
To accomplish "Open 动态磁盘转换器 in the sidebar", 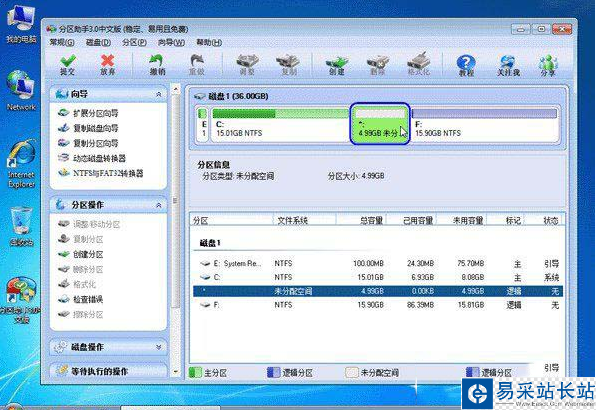I will [92, 158].
